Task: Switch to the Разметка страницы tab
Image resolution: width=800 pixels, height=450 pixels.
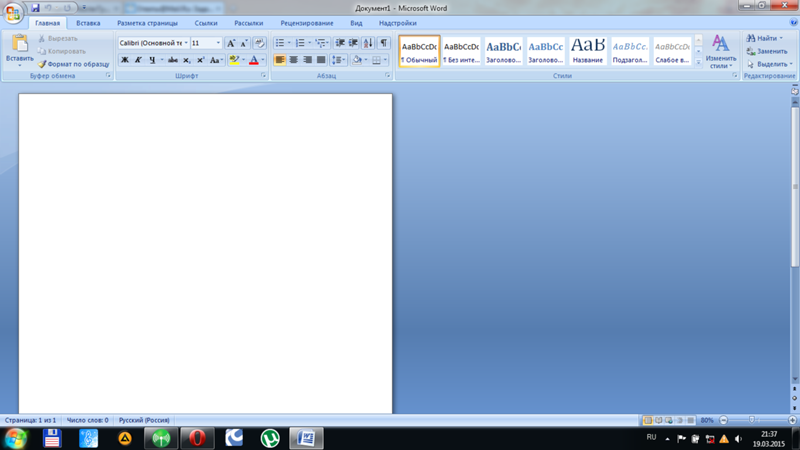Action: pyautogui.click(x=147, y=23)
